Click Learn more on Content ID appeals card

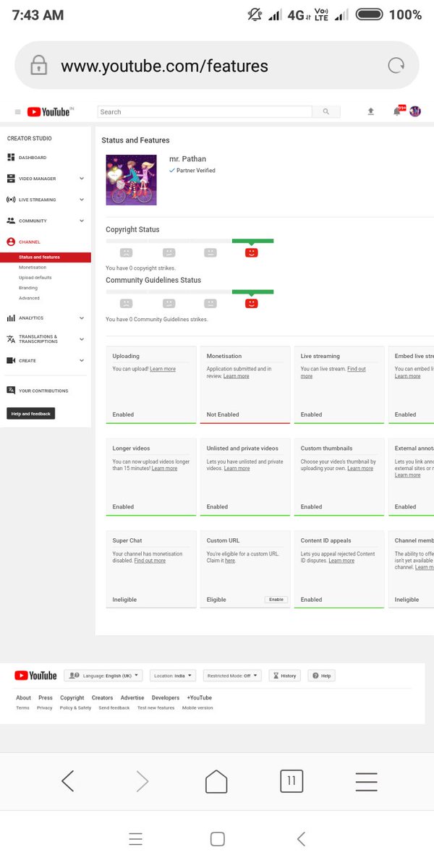[341, 561]
